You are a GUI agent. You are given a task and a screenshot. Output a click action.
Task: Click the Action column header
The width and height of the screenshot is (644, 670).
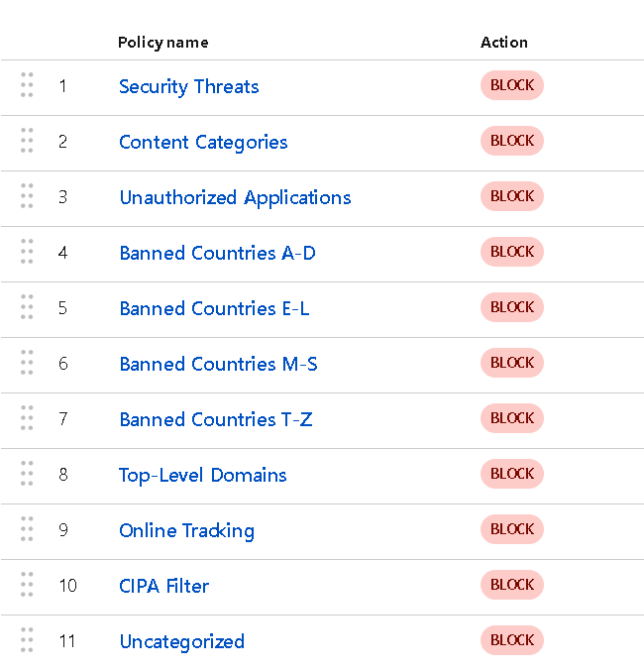pos(503,42)
